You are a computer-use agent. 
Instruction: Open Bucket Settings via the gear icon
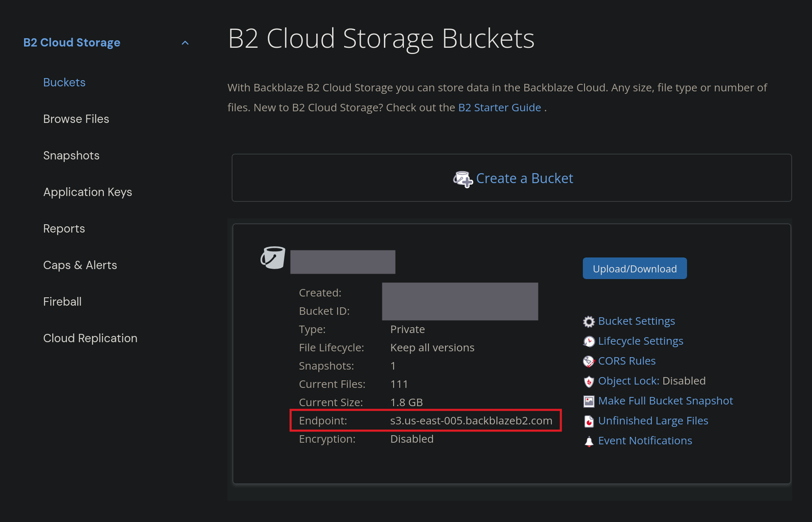[589, 321]
